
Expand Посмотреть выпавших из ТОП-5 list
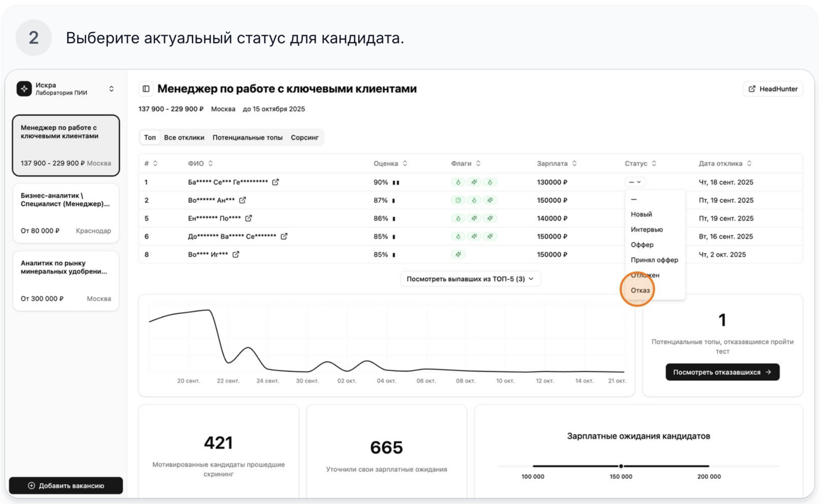(470, 279)
